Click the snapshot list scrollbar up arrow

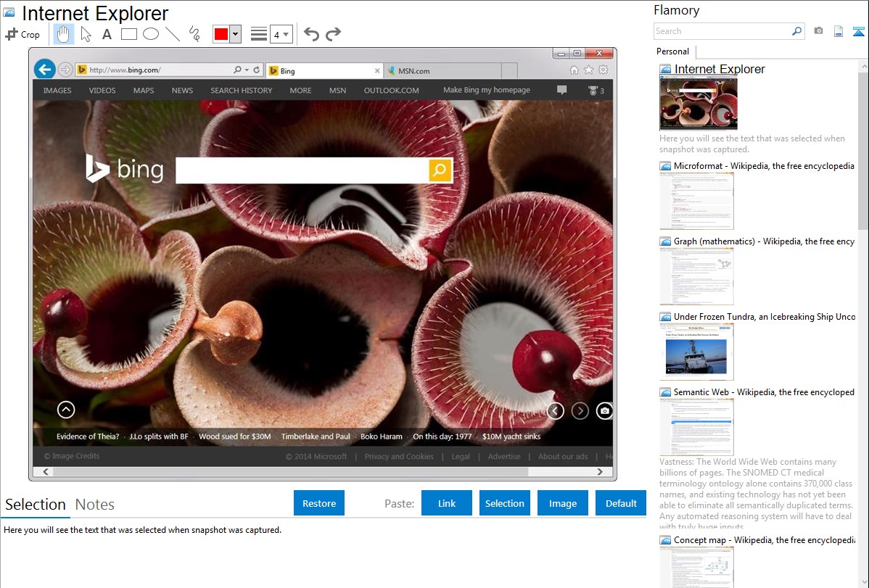[863, 67]
